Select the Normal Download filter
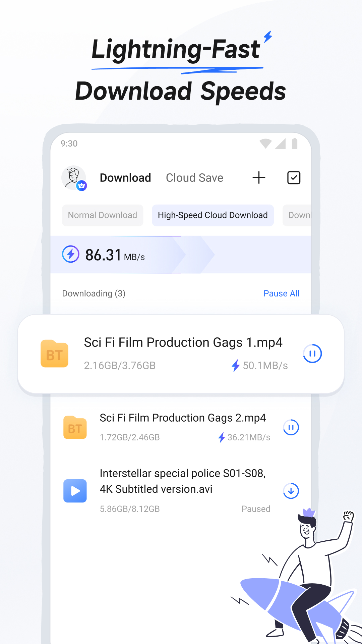The image size is (362, 644). click(x=103, y=215)
